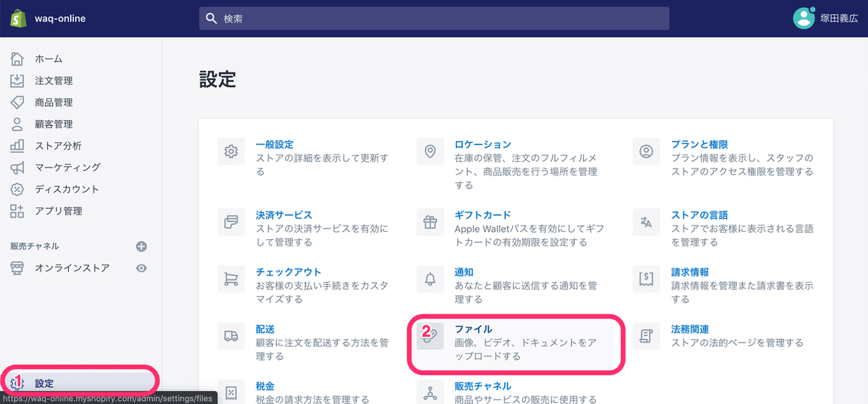Open the プランと権限 link
Viewport: 868px width, 404px height.
pyautogui.click(x=699, y=145)
